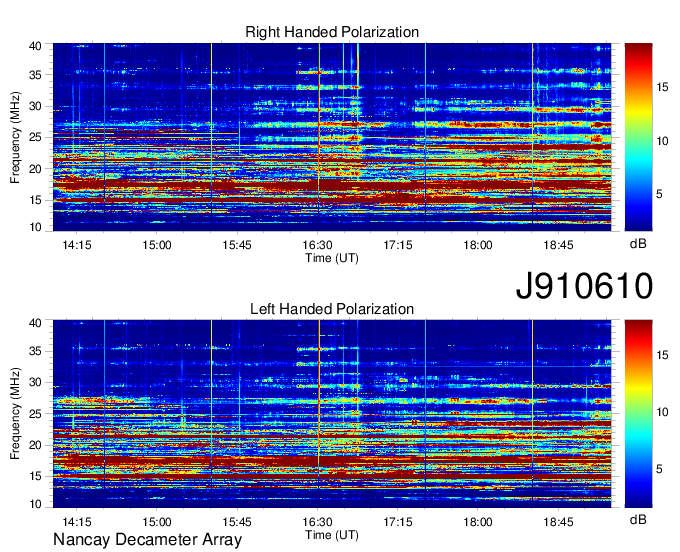
Task: Click the dB unit label under the bottom colorbar
Action: point(638,519)
